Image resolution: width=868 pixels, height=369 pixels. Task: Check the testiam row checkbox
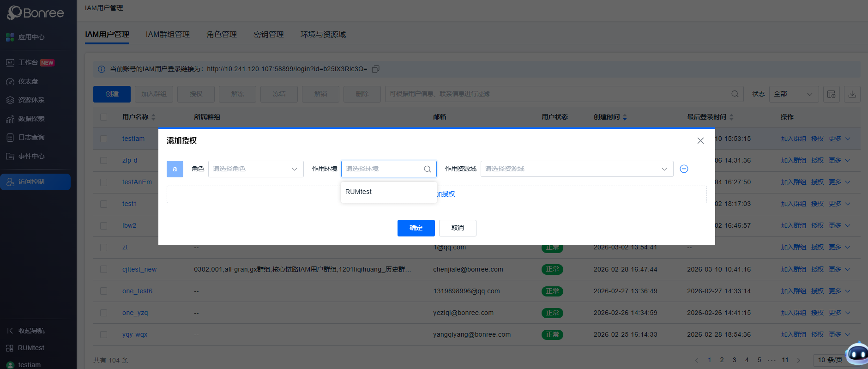(103, 139)
